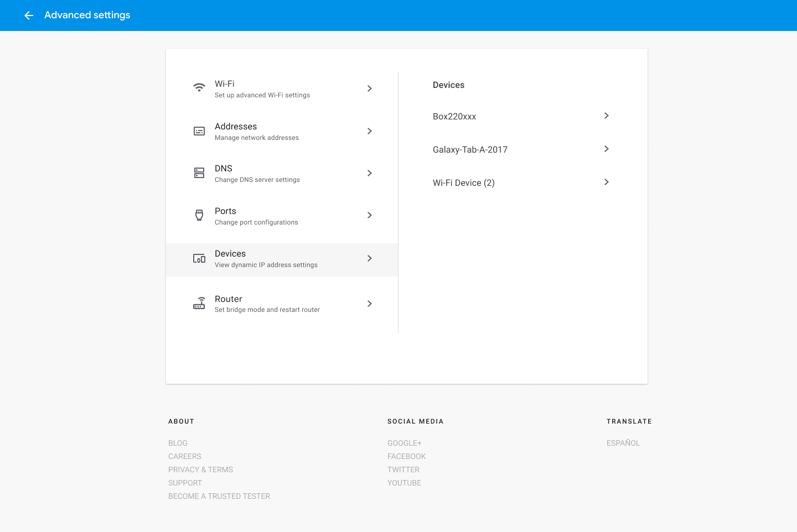
Task: Click the Wi-Fi signal icon
Action: point(199,87)
